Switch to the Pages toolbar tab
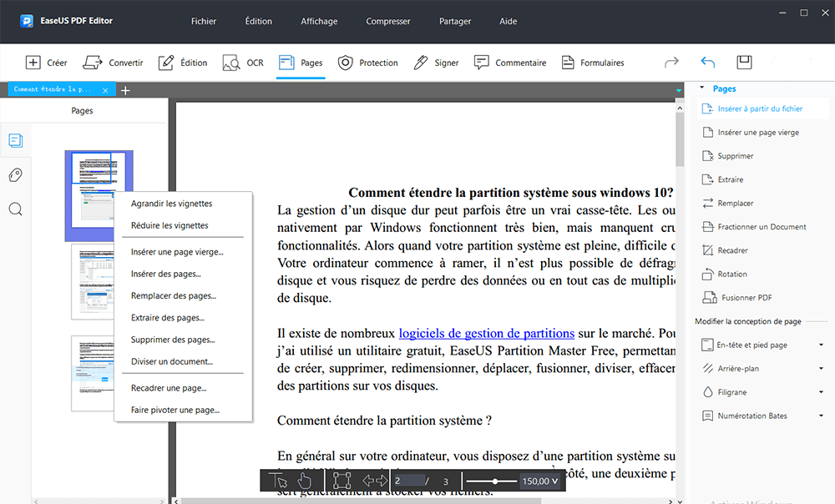 301,63
